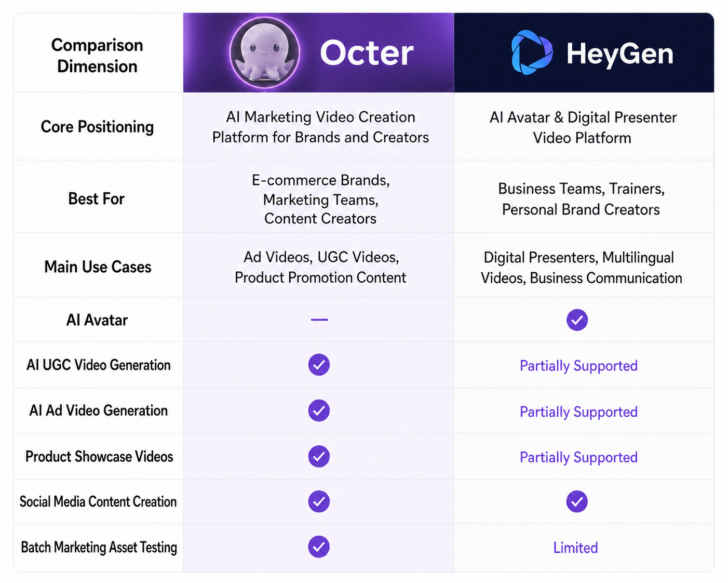The image size is (728, 583).
Task: Click Octer checkmark for Social Media Content Creation
Action: point(319,501)
